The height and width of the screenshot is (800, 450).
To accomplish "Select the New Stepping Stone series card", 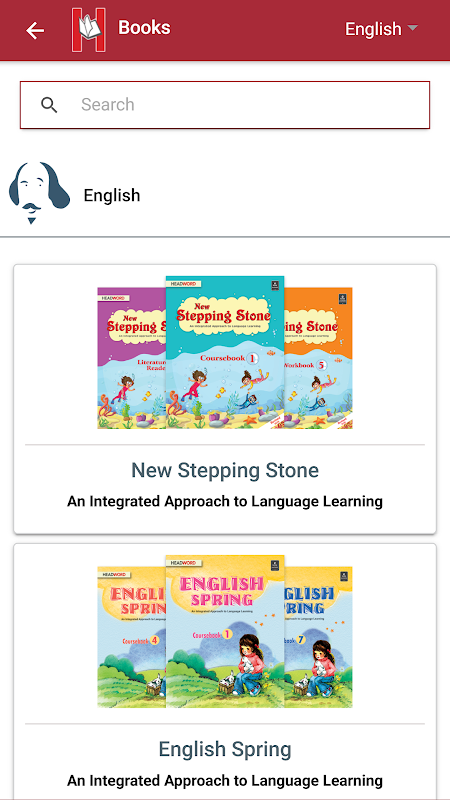I will [x=225, y=399].
